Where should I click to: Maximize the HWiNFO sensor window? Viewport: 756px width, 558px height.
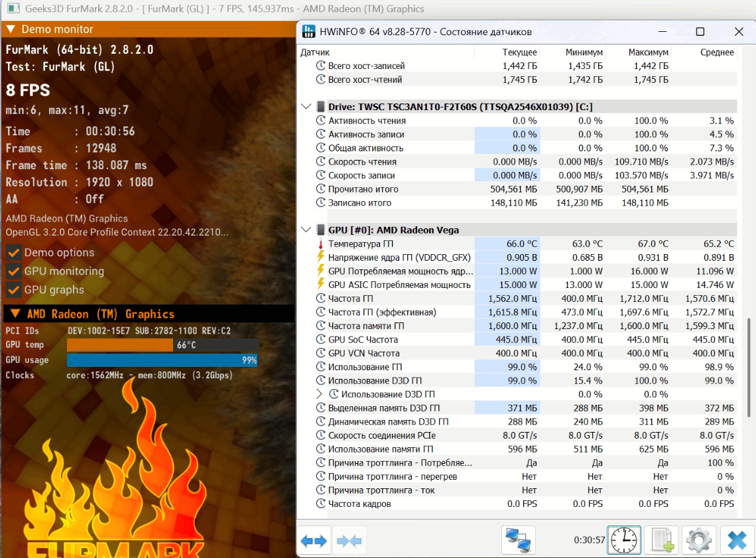click(700, 32)
